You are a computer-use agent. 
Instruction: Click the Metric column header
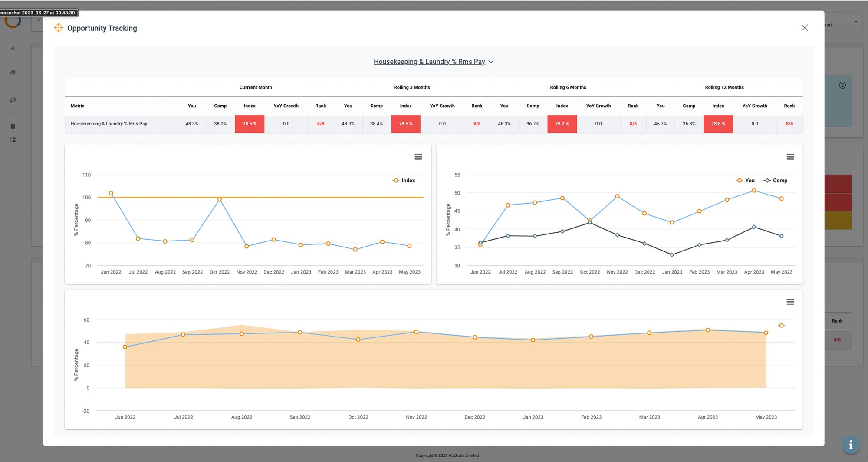pyautogui.click(x=77, y=106)
